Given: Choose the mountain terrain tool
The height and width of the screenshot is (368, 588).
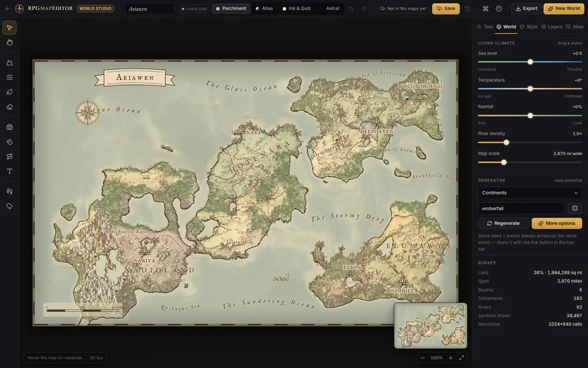Looking at the screenshot, I should (x=9, y=63).
